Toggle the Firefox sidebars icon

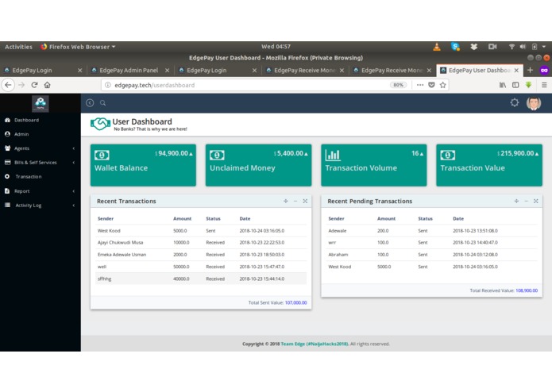pyautogui.click(x=515, y=85)
